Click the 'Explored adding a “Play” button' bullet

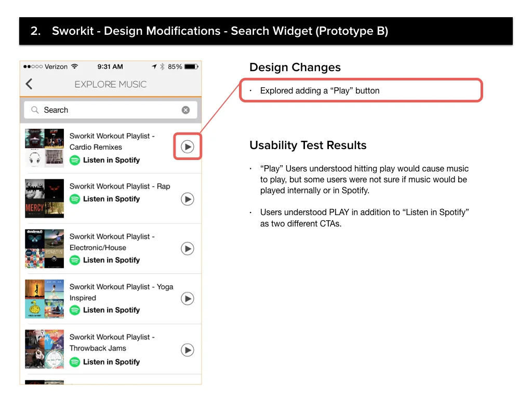point(320,90)
